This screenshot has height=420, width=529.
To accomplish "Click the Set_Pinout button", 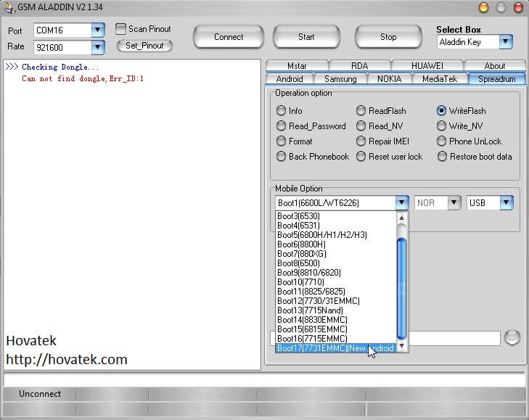I will pos(144,46).
